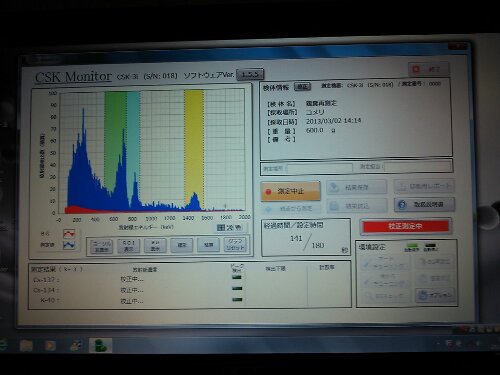Click the green CSK Monitor taskbar icon
Image resolution: width=500 pixels, height=375 pixels.
(100, 345)
